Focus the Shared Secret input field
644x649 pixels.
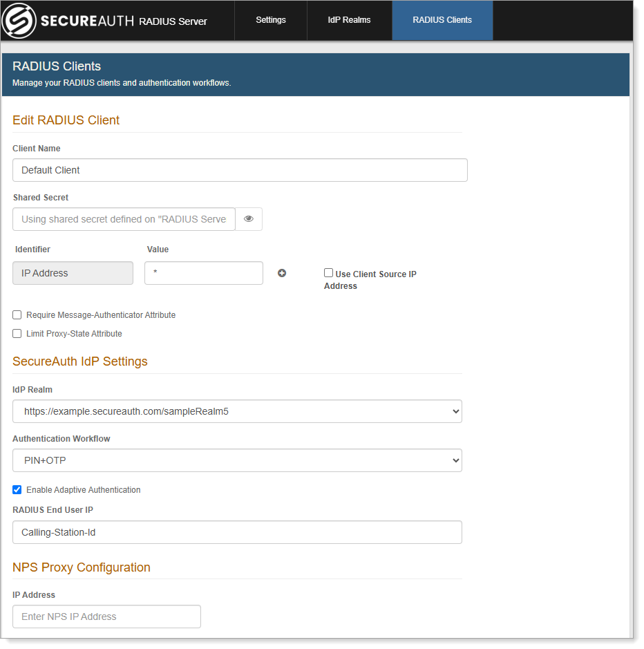[x=124, y=219]
